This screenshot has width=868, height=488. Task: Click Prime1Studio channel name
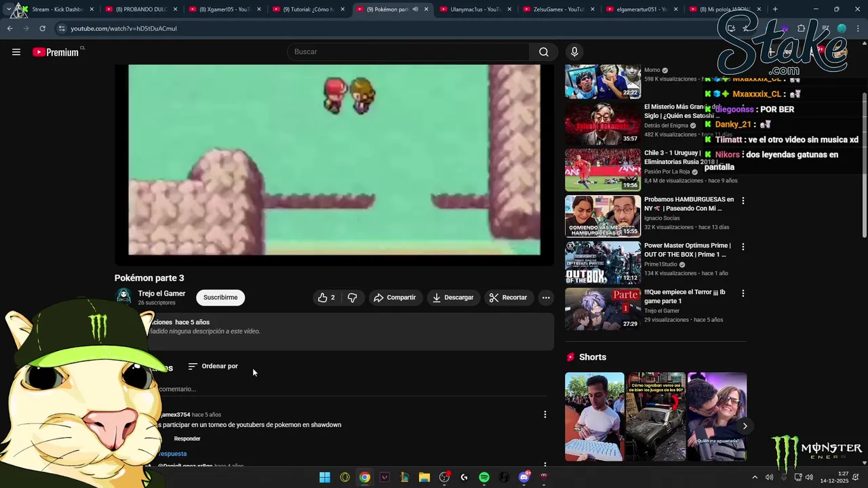661,264
